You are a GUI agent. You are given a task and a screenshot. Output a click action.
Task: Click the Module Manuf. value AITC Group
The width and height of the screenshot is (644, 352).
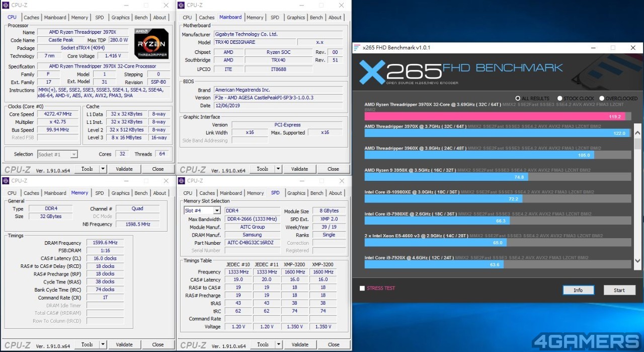click(x=252, y=227)
